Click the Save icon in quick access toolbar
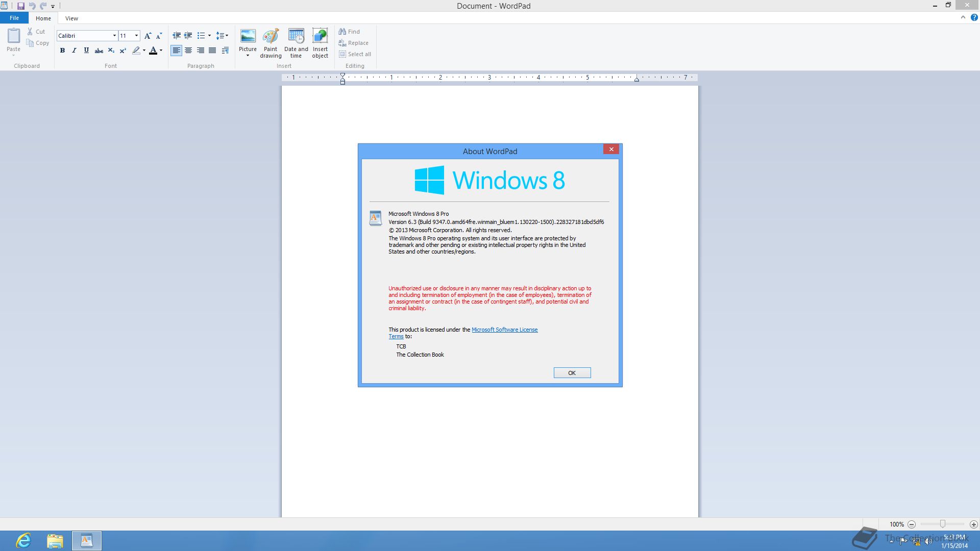The image size is (980, 551). 21,6
